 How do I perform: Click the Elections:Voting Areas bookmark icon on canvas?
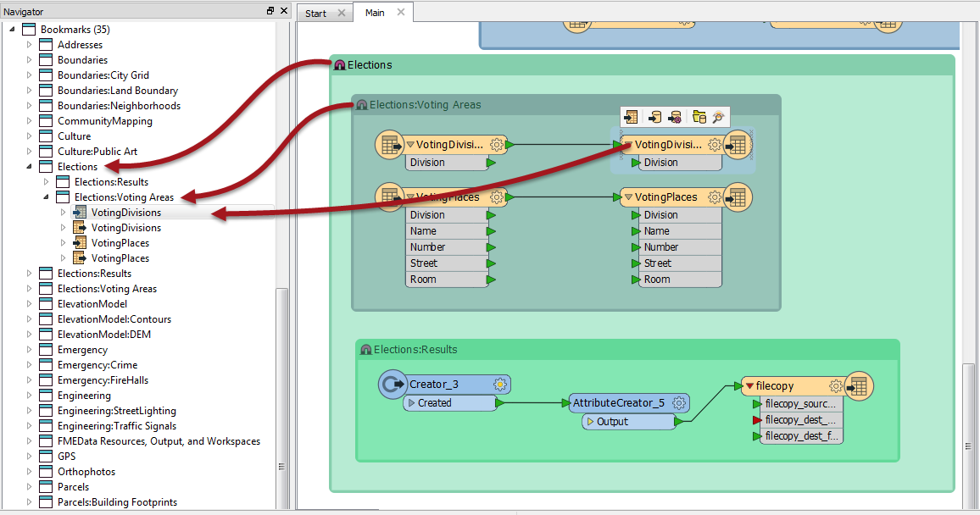click(x=362, y=105)
